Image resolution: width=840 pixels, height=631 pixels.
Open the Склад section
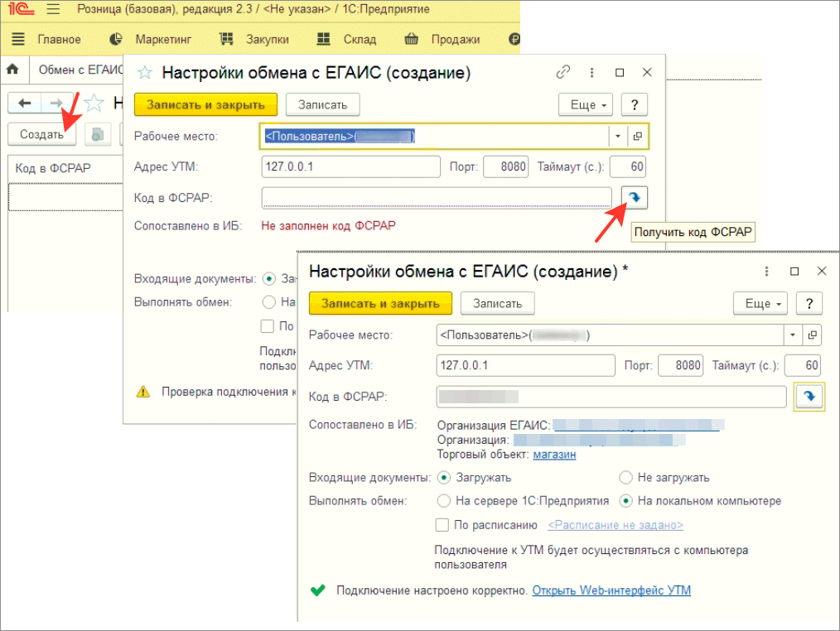point(360,39)
